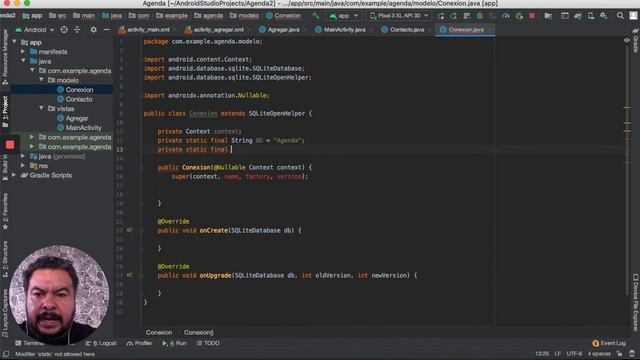Click the Make Project hammer icon
Viewport: 640px width, 360px height.
pyautogui.click(x=316, y=16)
